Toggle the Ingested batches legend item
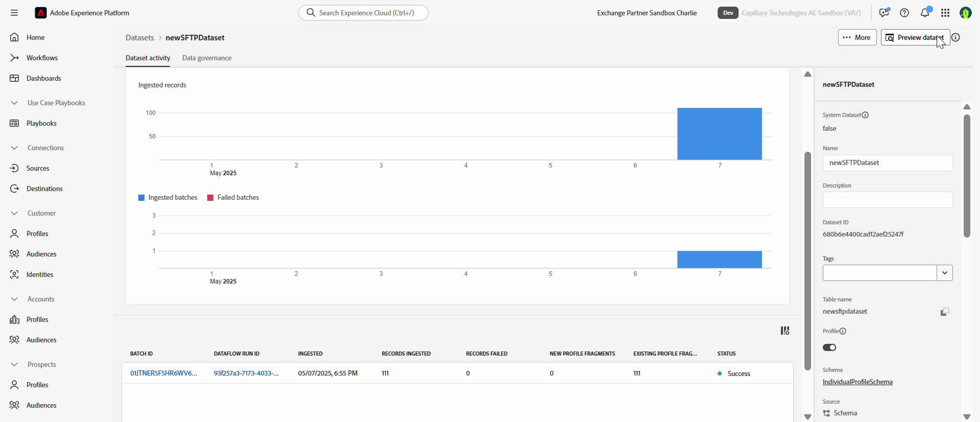This screenshot has height=422, width=980. [167, 198]
